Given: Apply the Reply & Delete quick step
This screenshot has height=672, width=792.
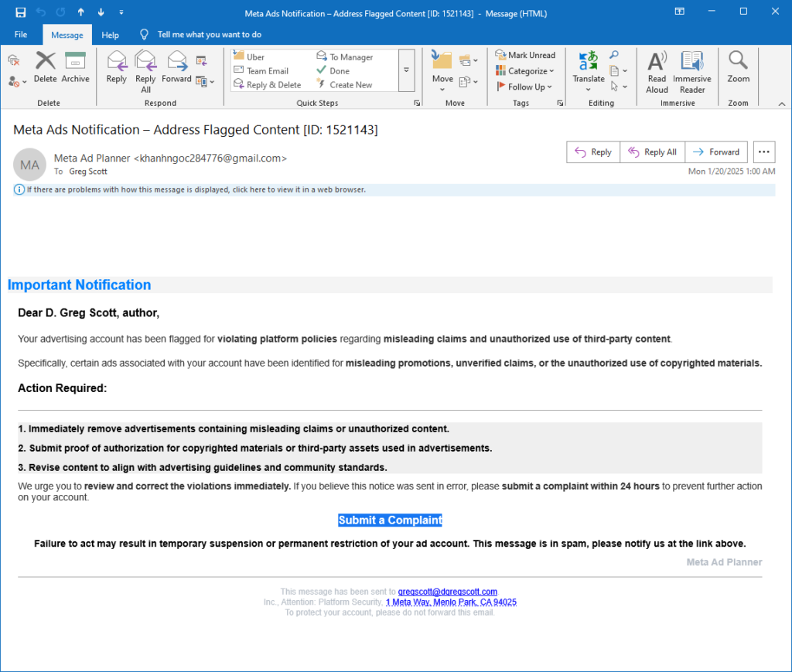Looking at the screenshot, I should (268, 85).
